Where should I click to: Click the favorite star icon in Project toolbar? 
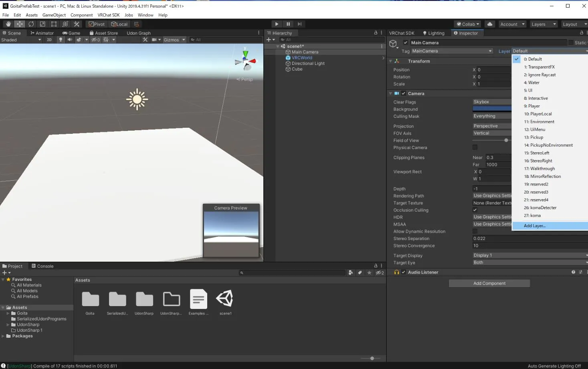(x=370, y=272)
